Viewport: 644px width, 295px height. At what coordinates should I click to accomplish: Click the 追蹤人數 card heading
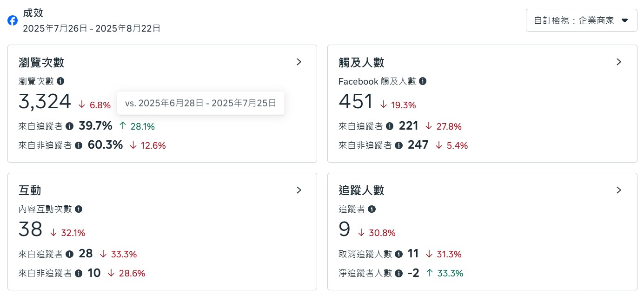click(361, 190)
